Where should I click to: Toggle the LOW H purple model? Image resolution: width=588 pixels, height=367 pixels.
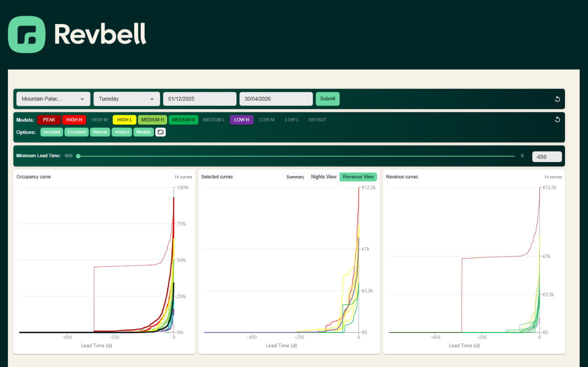click(x=242, y=120)
